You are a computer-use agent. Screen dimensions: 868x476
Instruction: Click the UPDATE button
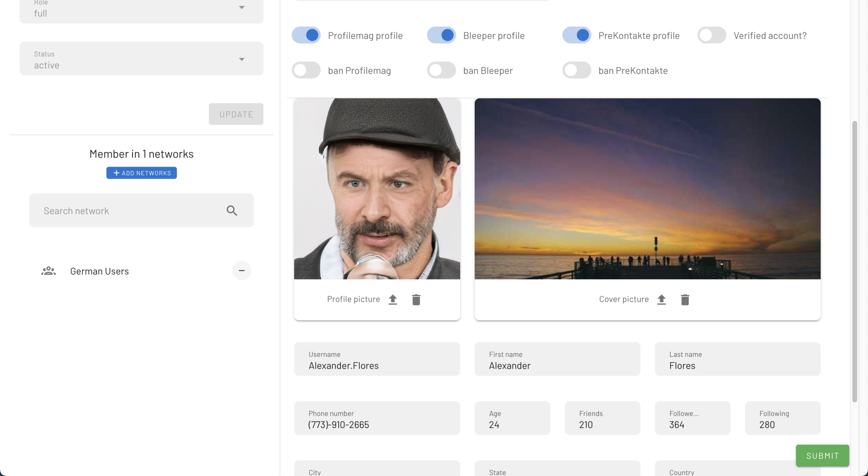(236, 114)
